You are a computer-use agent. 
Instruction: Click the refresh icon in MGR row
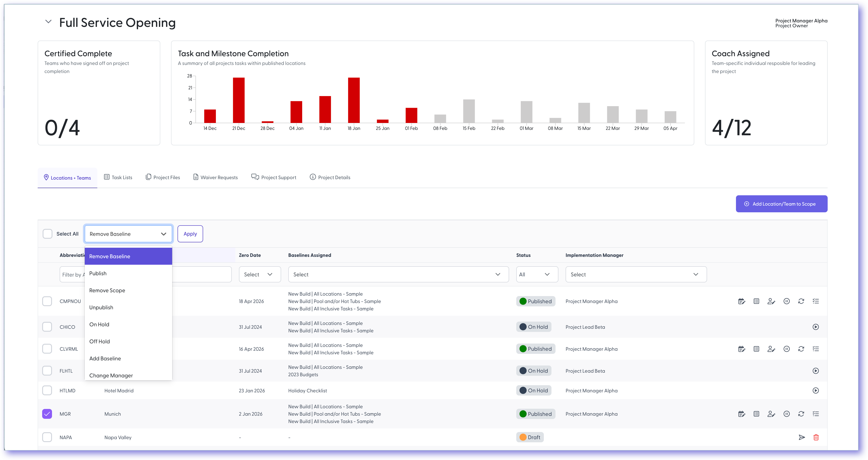[801, 414]
